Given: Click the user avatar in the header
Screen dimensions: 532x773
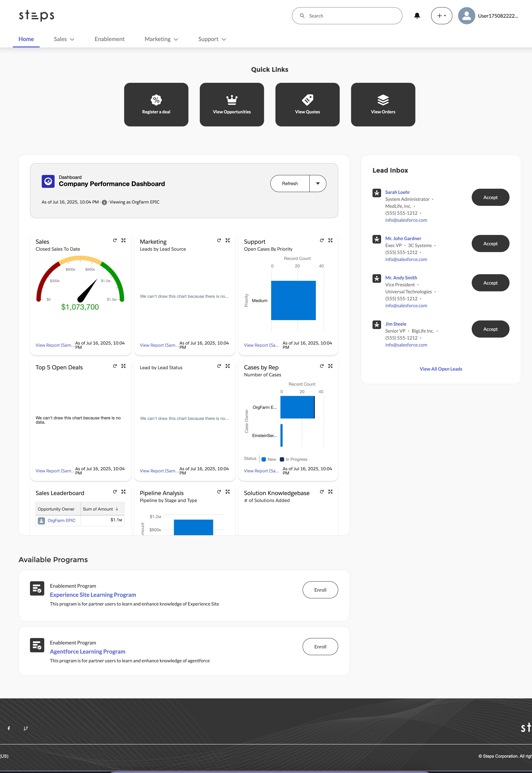Looking at the screenshot, I should [467, 15].
